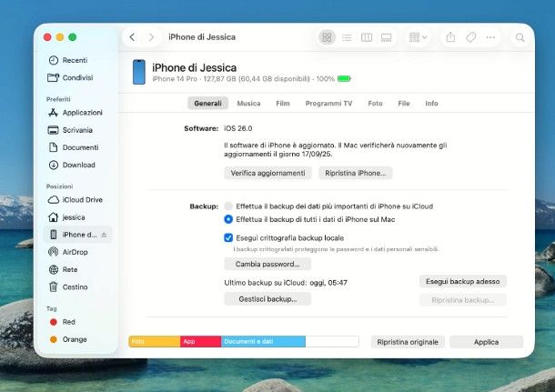Switch to the Film tab
This screenshot has width=555, height=392.
click(282, 104)
